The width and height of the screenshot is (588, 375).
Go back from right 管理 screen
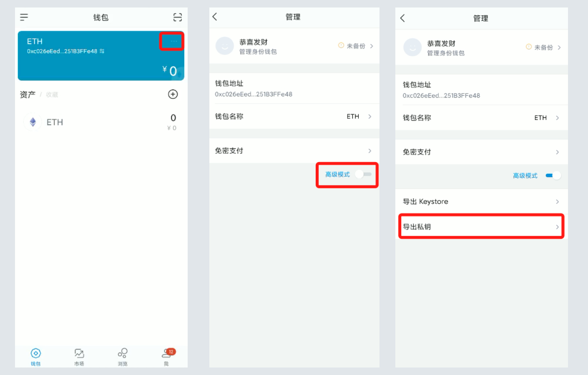point(402,18)
